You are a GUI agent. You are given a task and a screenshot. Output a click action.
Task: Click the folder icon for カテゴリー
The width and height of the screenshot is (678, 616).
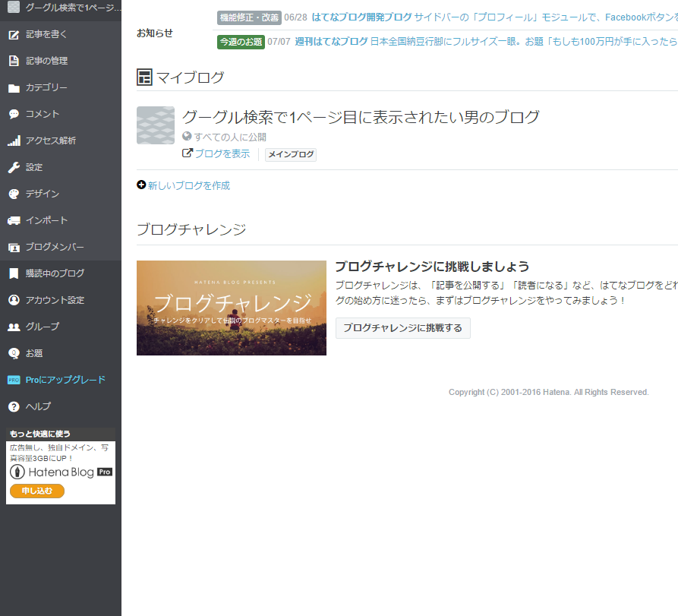(x=14, y=88)
